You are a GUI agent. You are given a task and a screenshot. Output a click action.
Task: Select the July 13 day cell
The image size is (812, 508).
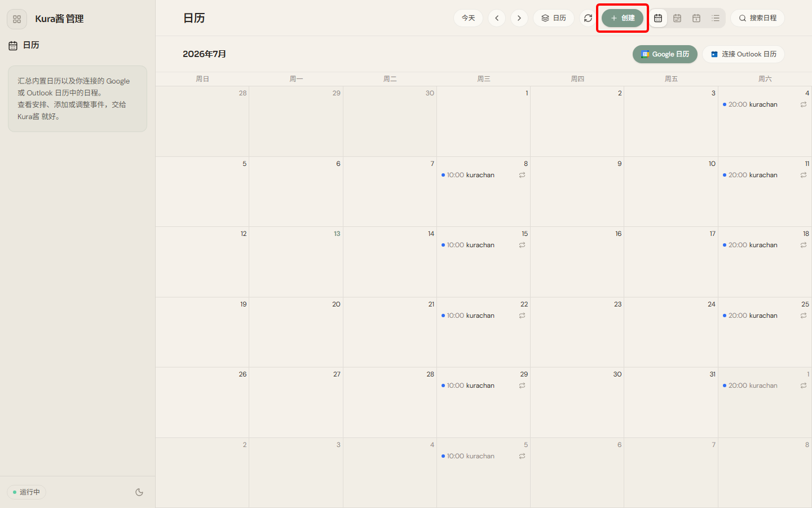pyautogui.click(x=296, y=262)
